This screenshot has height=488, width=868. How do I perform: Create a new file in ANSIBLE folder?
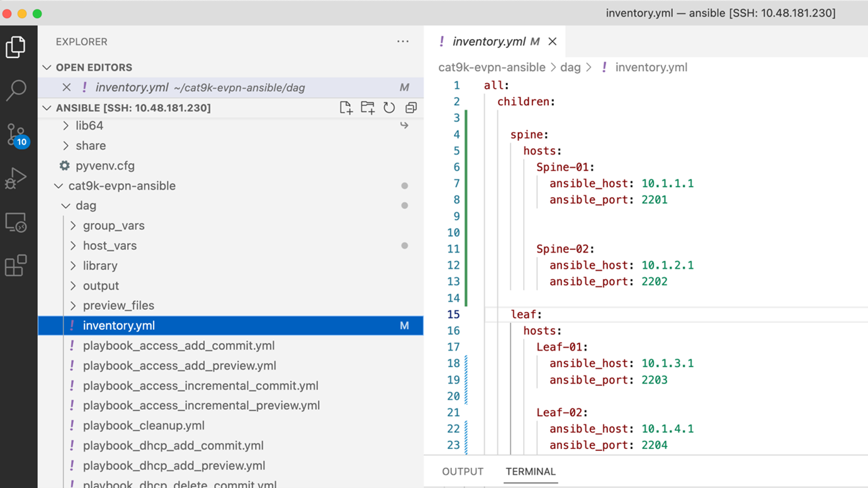pyautogui.click(x=346, y=108)
